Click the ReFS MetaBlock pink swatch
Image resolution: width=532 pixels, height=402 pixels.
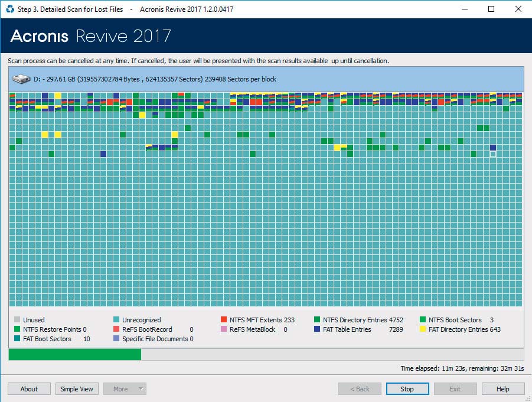224,329
